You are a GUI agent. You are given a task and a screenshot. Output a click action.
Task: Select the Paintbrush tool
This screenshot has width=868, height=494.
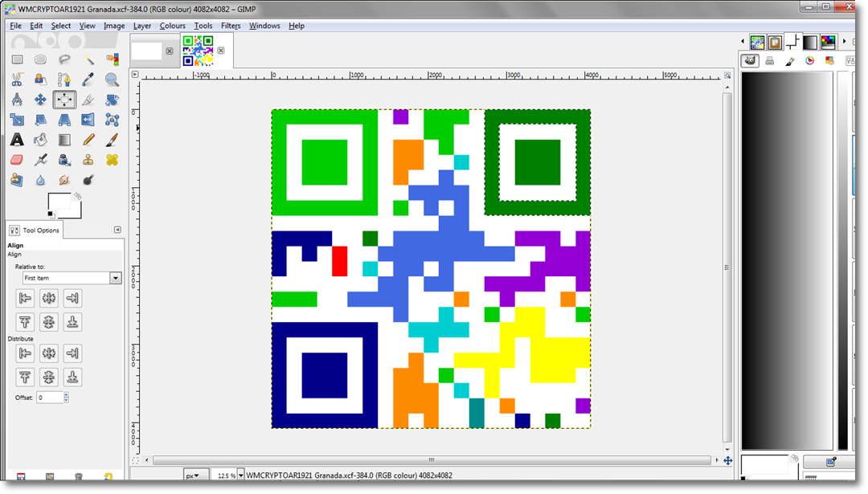112,140
